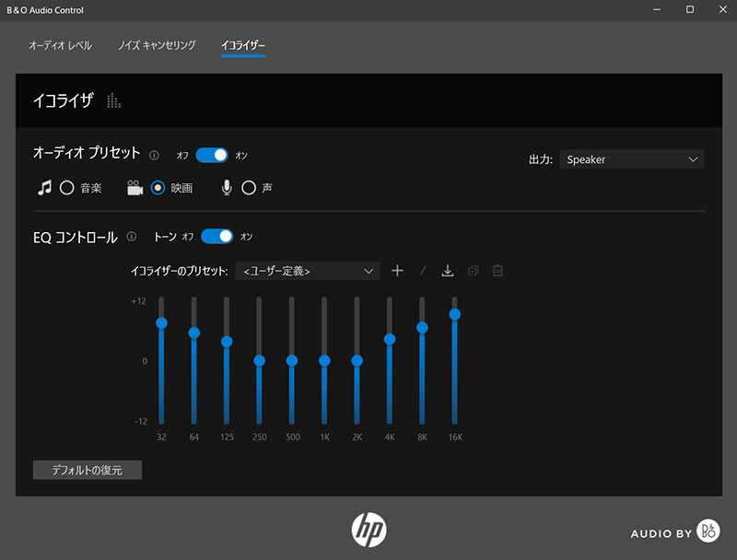Choose the 映画 movie radio button

coord(158,188)
